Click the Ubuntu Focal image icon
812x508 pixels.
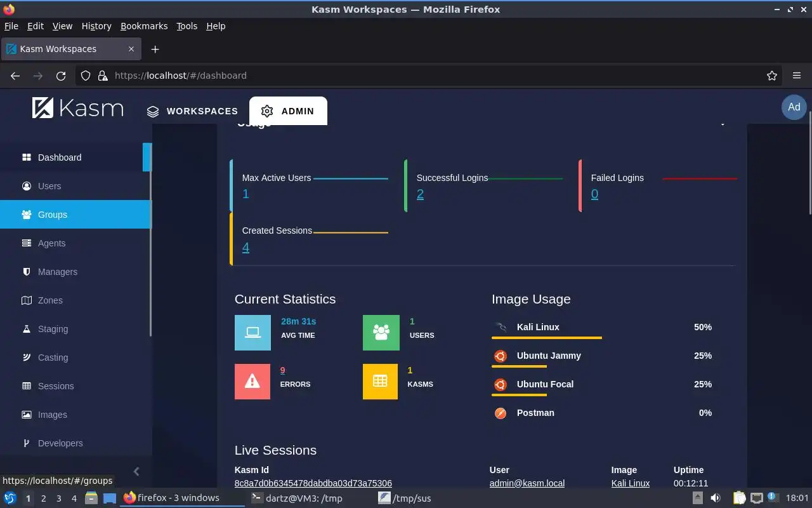[x=501, y=384]
